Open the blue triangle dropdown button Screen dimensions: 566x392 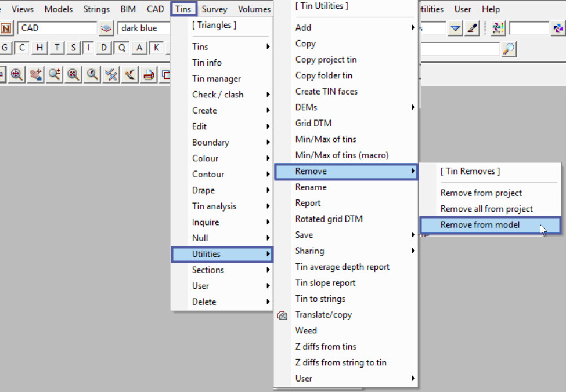pos(456,28)
